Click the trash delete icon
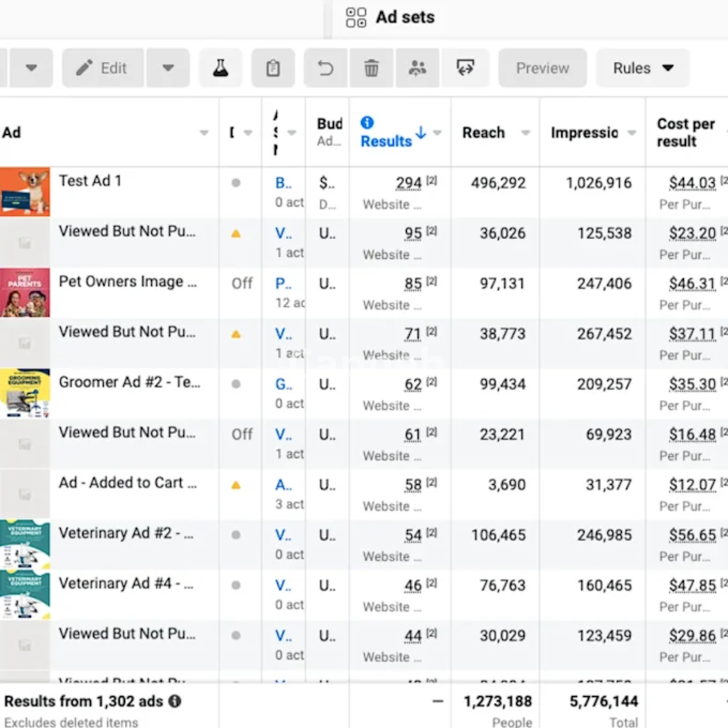 [x=371, y=68]
